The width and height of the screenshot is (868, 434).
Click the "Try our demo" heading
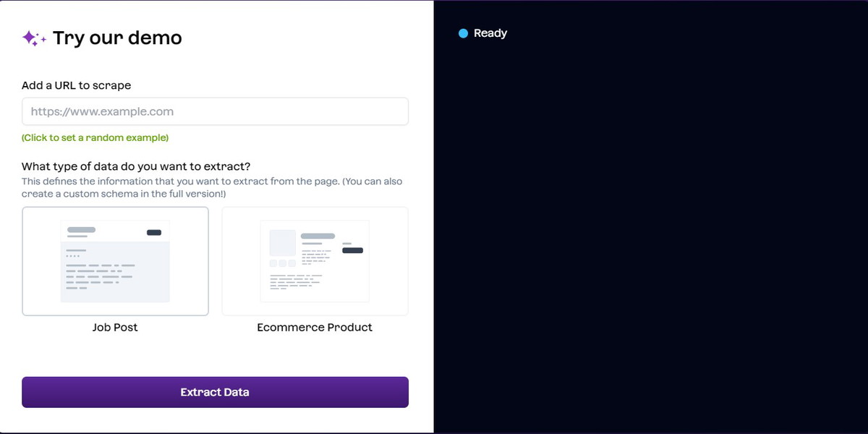(117, 38)
